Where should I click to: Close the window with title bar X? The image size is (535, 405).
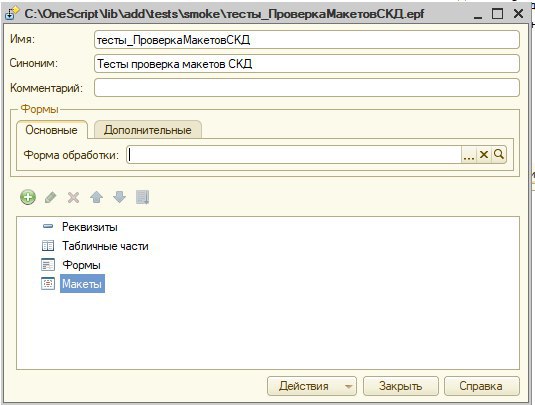(518, 14)
